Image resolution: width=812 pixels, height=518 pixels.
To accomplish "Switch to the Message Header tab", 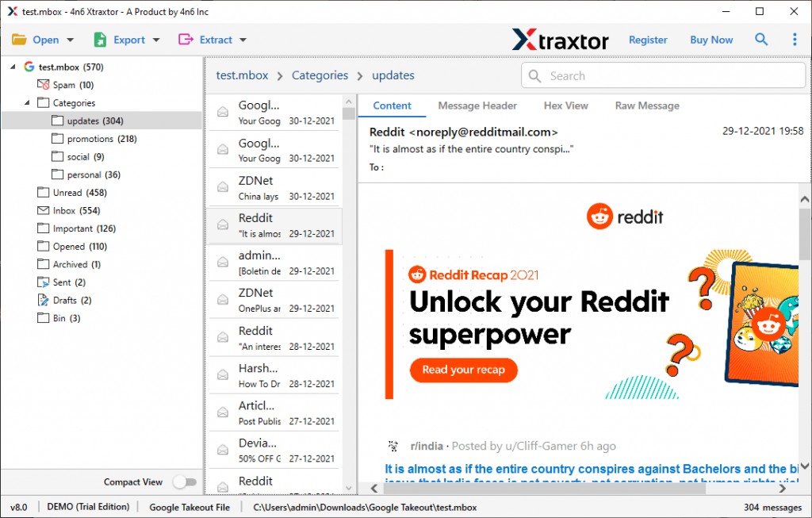I will (x=477, y=106).
